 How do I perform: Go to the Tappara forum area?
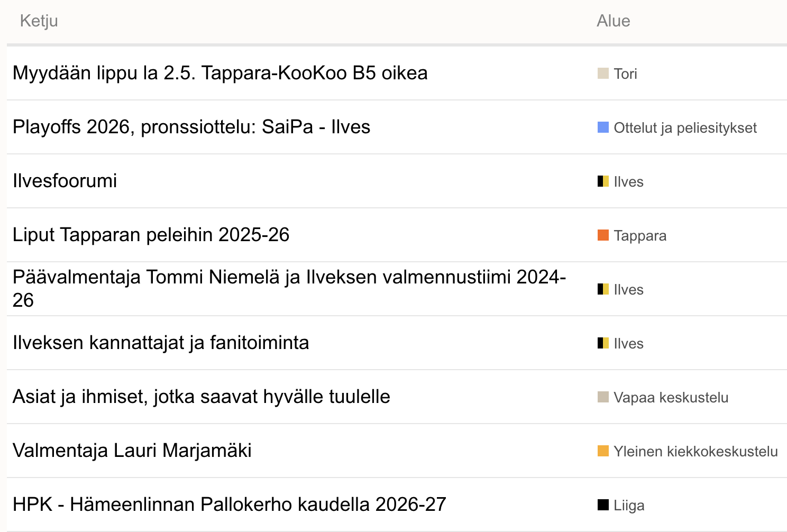(x=640, y=235)
